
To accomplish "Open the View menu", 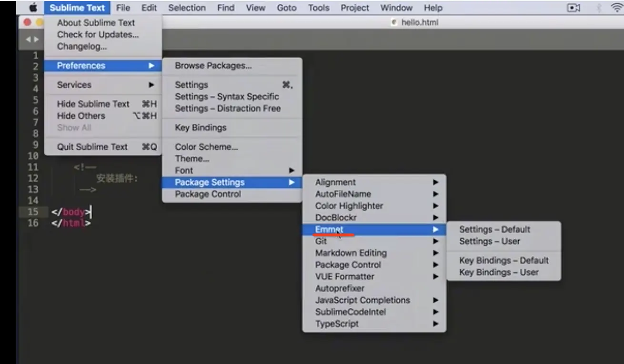I will pos(256,8).
